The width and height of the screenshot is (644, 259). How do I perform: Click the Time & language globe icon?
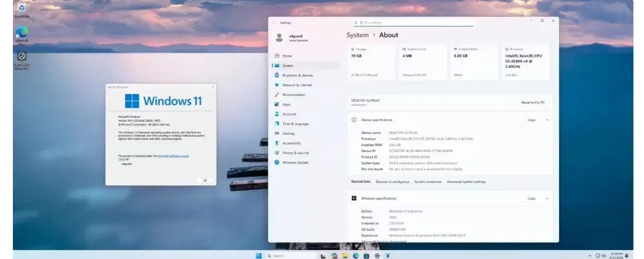click(277, 124)
